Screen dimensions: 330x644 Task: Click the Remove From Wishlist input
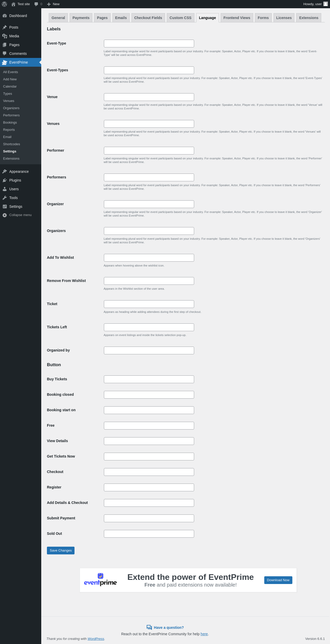point(149,281)
